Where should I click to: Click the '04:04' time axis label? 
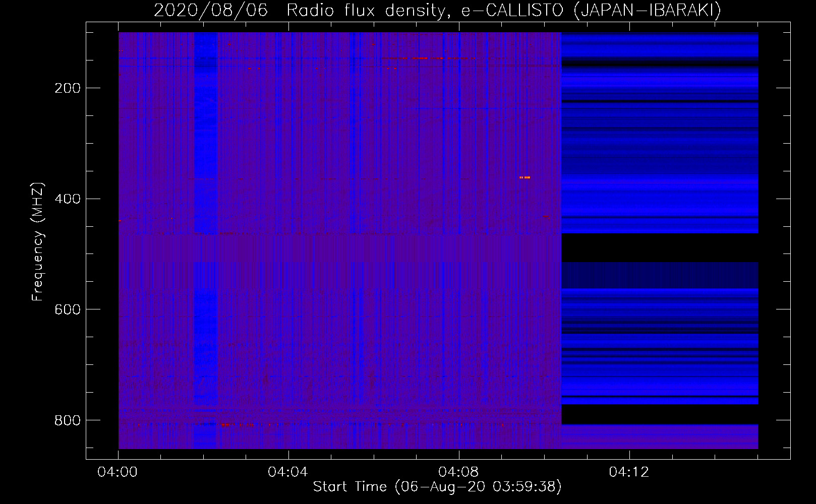(287, 472)
